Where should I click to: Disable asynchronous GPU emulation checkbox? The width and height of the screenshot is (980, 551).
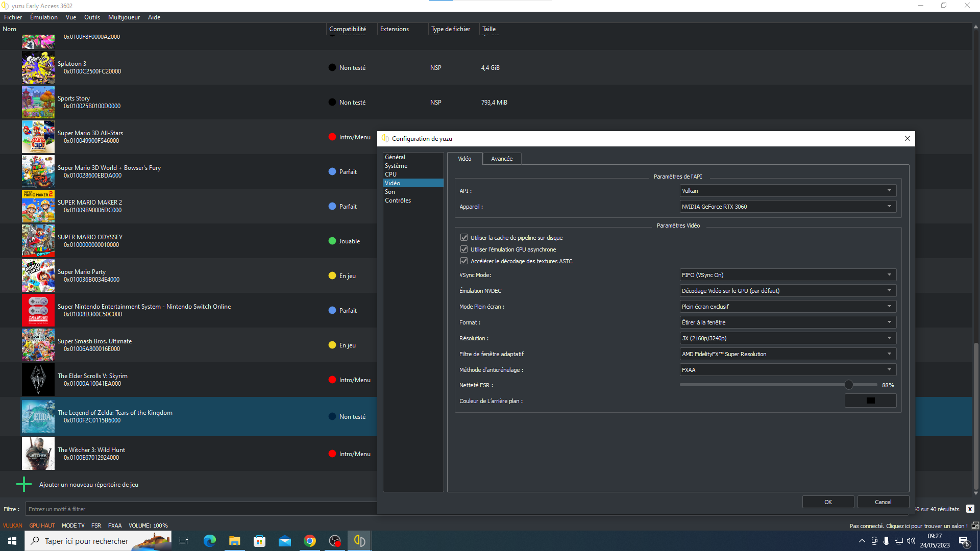(x=464, y=249)
